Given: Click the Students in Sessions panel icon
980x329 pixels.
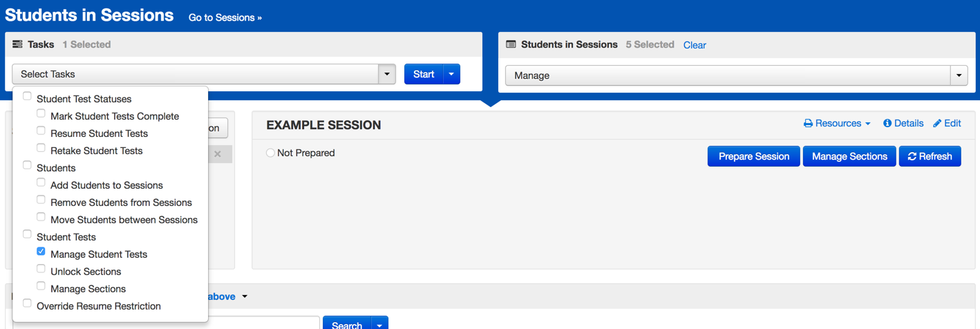Looking at the screenshot, I should pos(511,44).
